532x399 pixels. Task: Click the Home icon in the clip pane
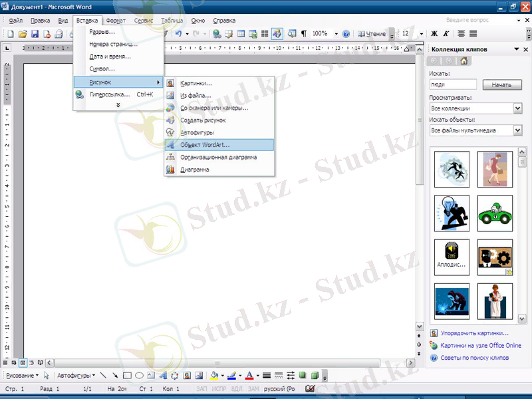[464, 61]
